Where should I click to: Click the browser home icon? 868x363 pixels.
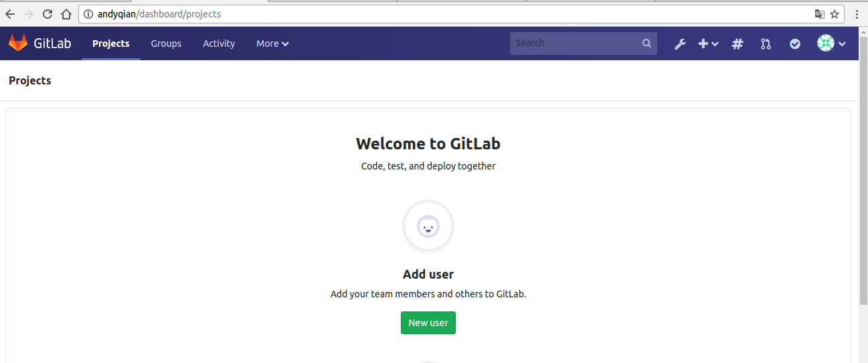tap(66, 13)
